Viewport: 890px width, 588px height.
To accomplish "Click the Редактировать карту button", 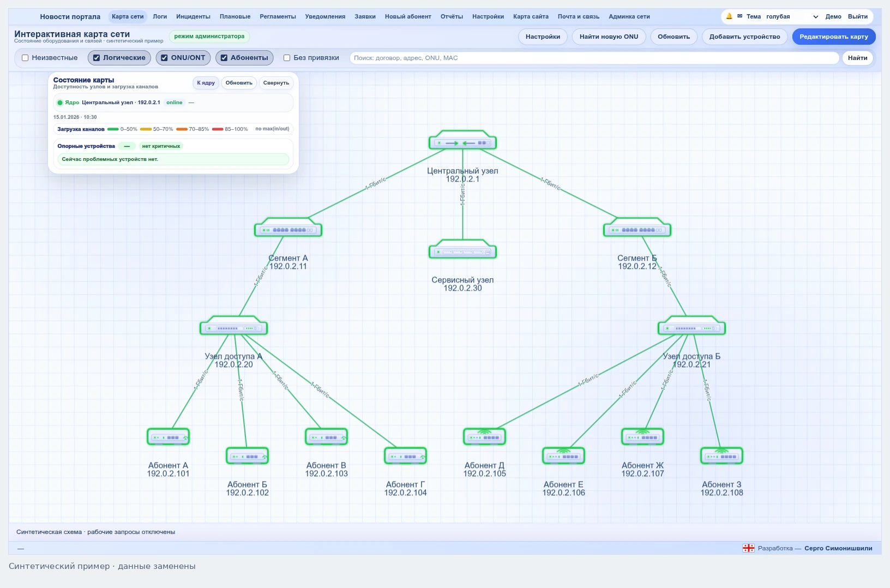I will 834,37.
